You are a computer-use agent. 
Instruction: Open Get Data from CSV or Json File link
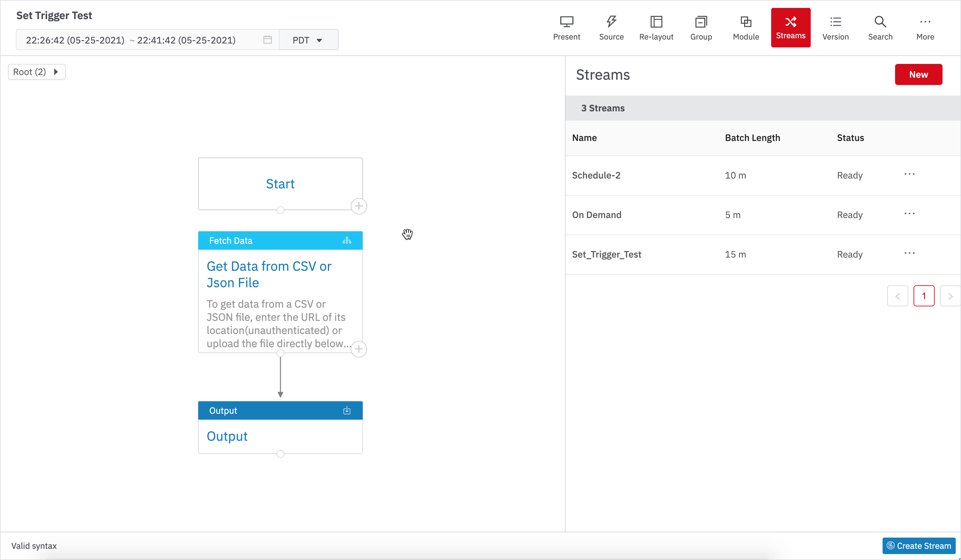[x=269, y=274]
